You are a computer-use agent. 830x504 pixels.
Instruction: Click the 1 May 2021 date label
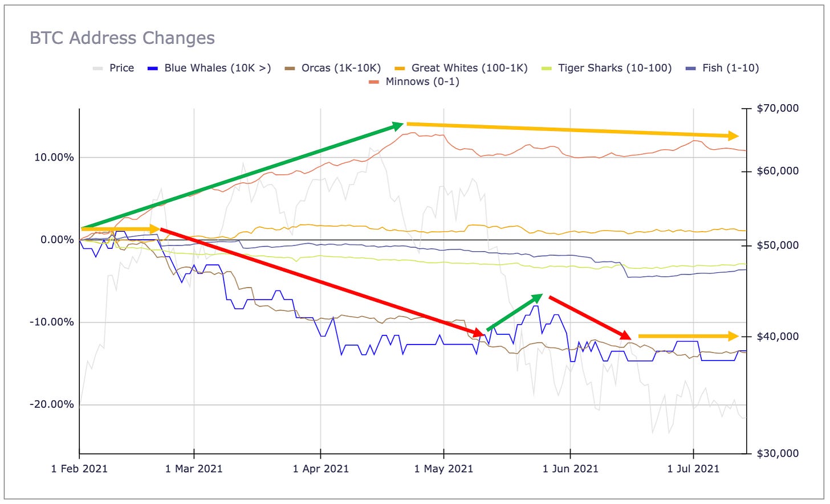[x=444, y=469]
